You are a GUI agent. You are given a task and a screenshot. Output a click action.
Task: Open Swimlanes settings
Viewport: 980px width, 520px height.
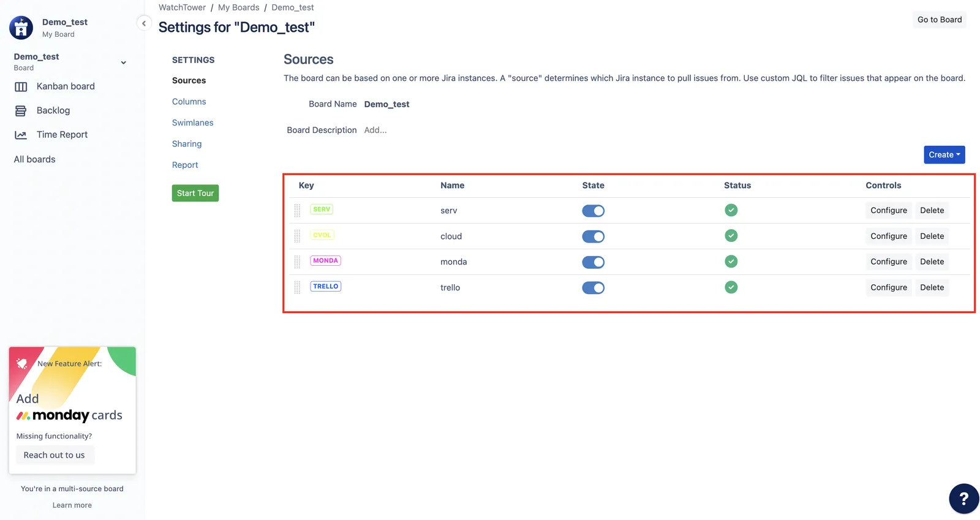tap(192, 122)
